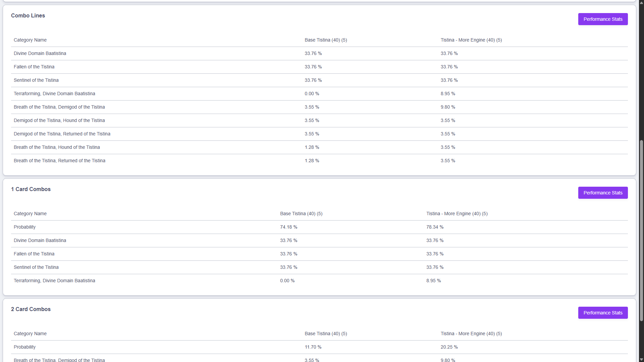Select Terraforming, Divine Domain Baatistina in 1 Card Combos
The height and width of the screenshot is (362, 644).
coord(319,281)
